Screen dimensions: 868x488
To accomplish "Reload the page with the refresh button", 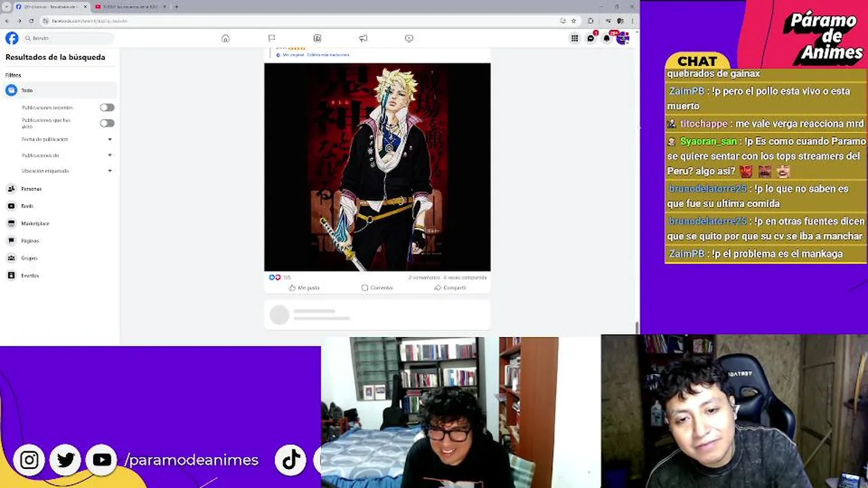I will tap(31, 21).
